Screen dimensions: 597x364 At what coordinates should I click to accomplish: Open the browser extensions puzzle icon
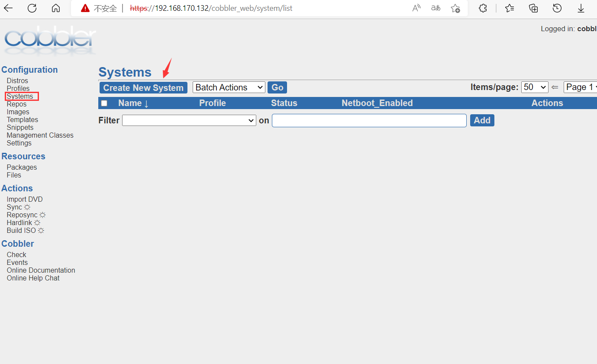click(483, 8)
